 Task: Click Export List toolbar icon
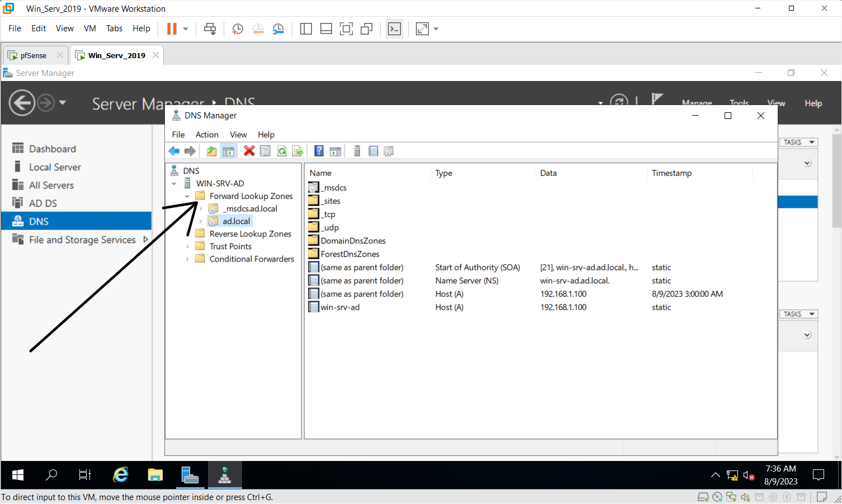297,151
